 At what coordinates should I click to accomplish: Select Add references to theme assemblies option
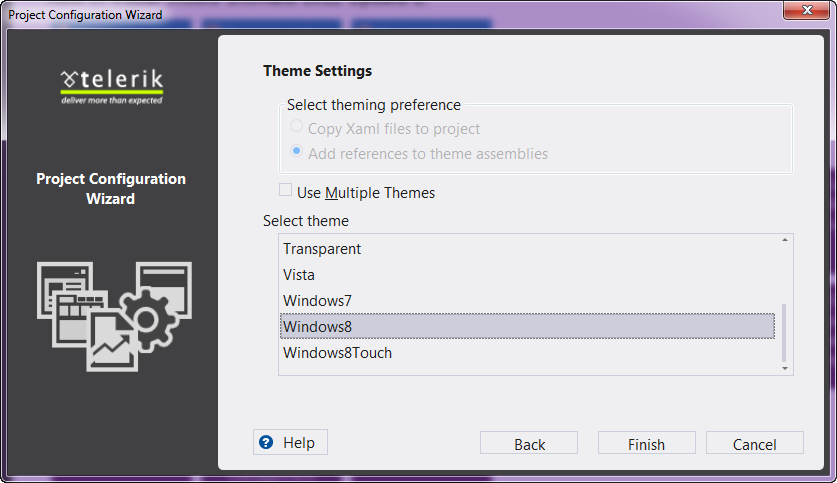click(x=297, y=152)
